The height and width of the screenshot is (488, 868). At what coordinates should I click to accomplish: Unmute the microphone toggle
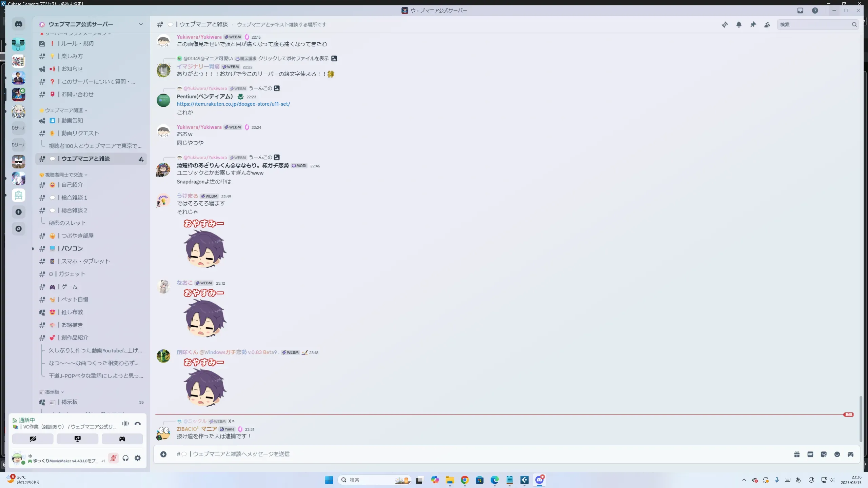click(x=113, y=458)
